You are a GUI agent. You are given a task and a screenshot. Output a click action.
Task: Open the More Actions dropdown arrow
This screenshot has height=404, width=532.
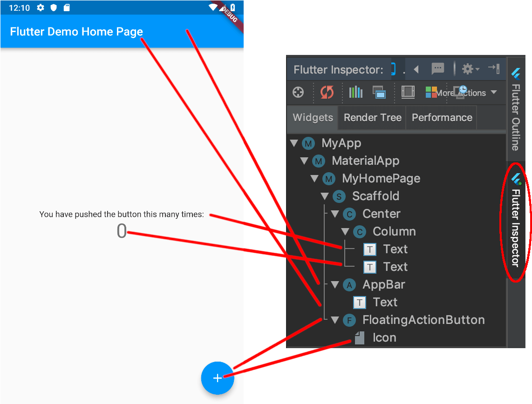coord(494,92)
